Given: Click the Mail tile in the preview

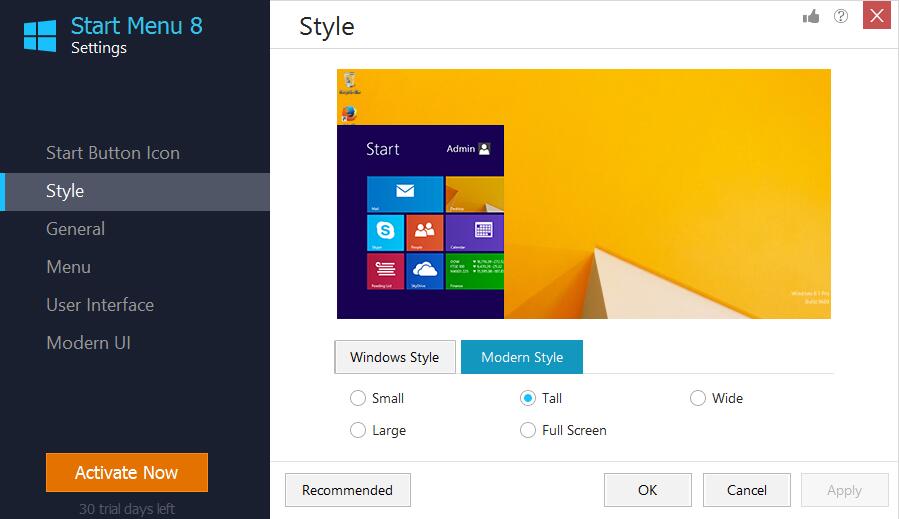Looking at the screenshot, I should [405, 194].
